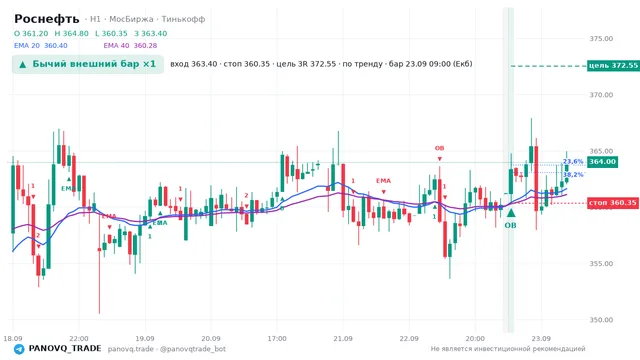Click the red стоп 360.35 price tag
640x360 pixels.
coord(613,203)
